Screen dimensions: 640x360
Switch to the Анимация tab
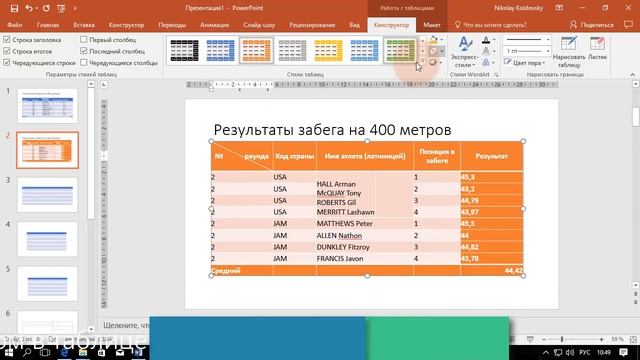(x=215, y=25)
